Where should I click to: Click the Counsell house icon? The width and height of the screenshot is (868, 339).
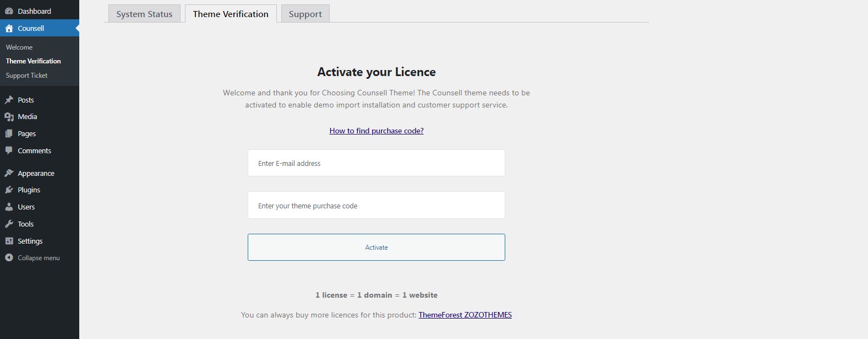[9, 28]
